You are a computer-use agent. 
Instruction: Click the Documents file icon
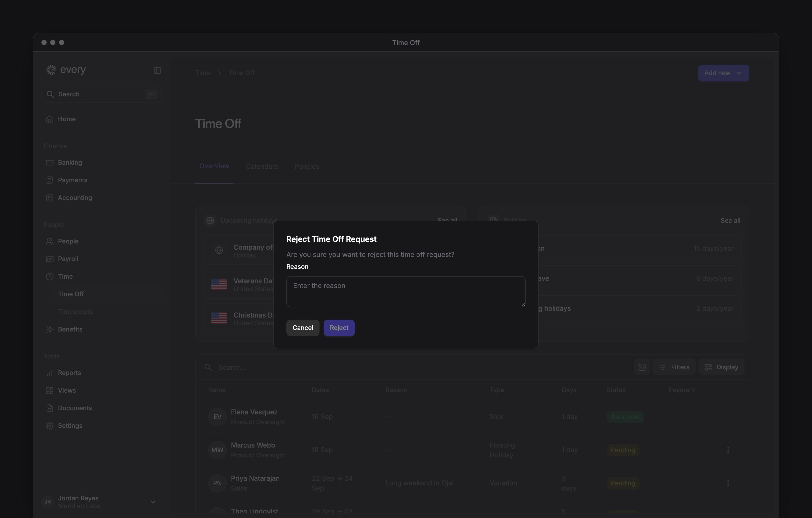coord(49,408)
